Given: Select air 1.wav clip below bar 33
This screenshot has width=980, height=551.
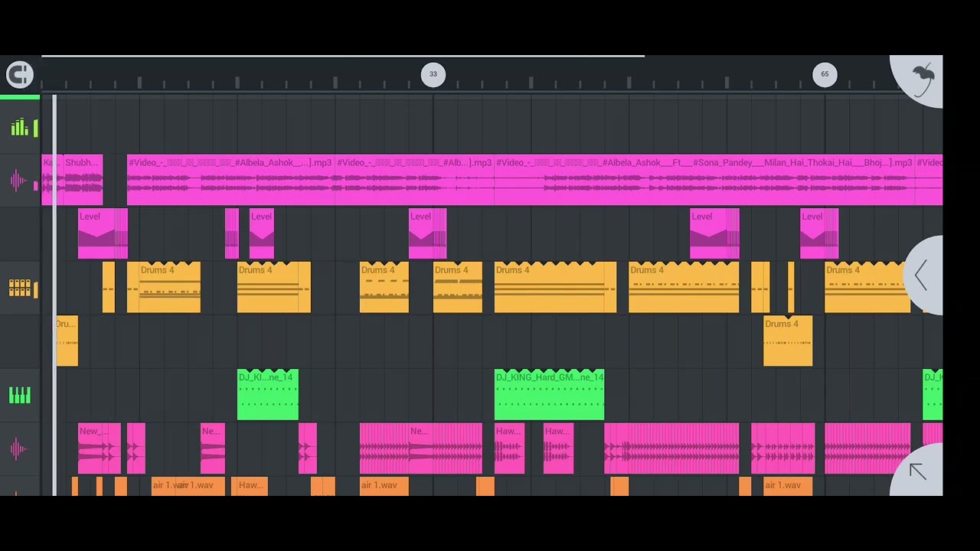Looking at the screenshot, I should tap(384, 486).
